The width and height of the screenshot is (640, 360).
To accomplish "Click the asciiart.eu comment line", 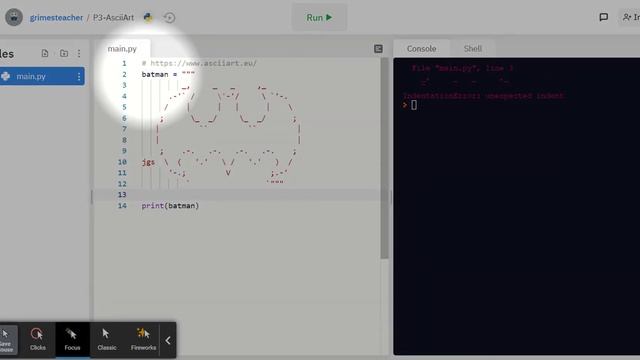I will pyautogui.click(x=199, y=63).
